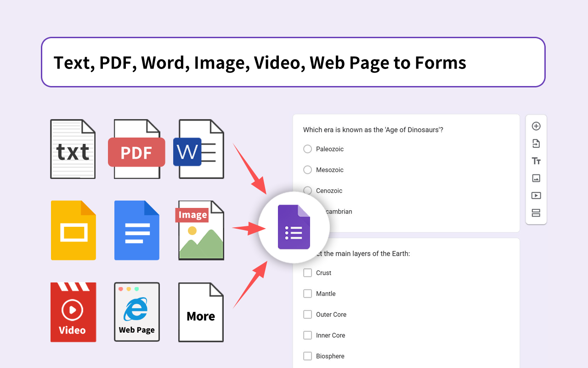Select the Image file icon
The width and height of the screenshot is (588, 368).
[200, 230]
